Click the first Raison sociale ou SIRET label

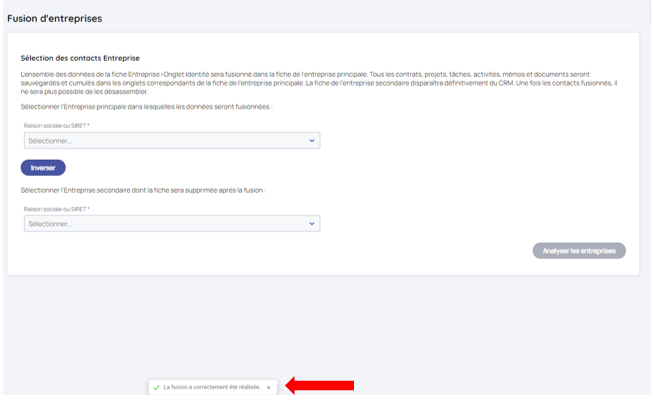(x=55, y=127)
